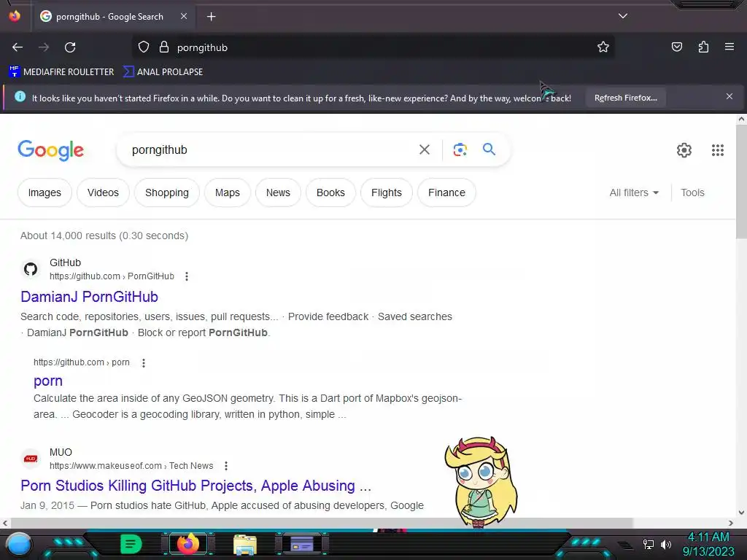Show site security via padlock icon
This screenshot has width=747, height=560.
pyautogui.click(x=164, y=47)
